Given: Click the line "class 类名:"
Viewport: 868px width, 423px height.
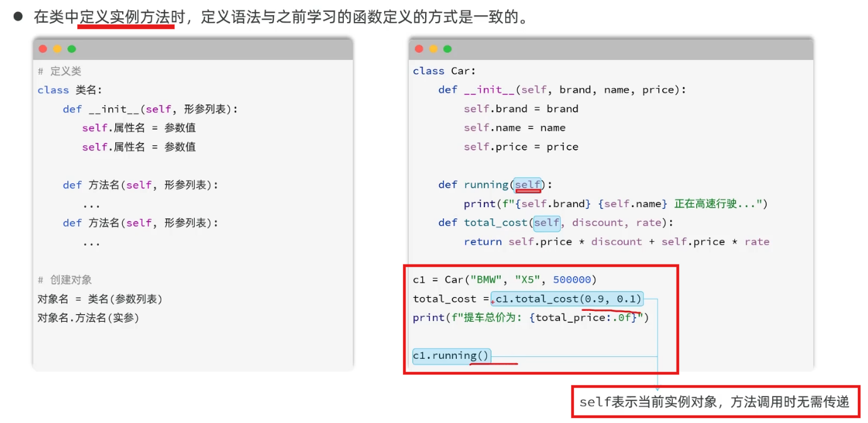Looking at the screenshot, I should [69, 90].
